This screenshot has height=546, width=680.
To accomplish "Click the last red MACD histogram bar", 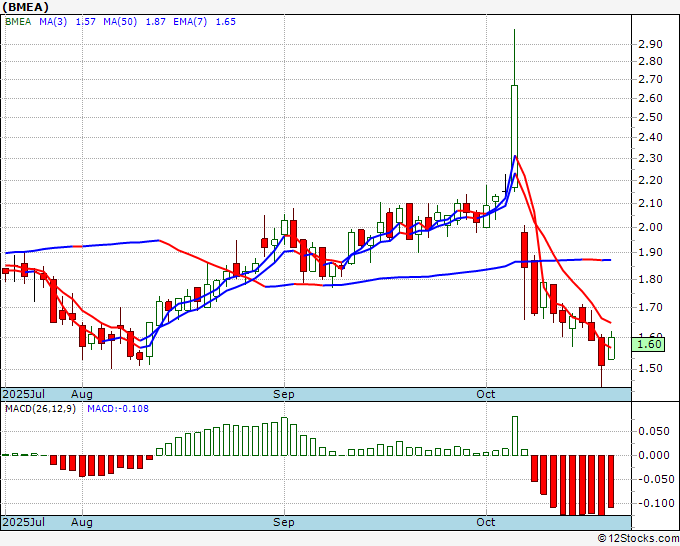I will pos(611,481).
